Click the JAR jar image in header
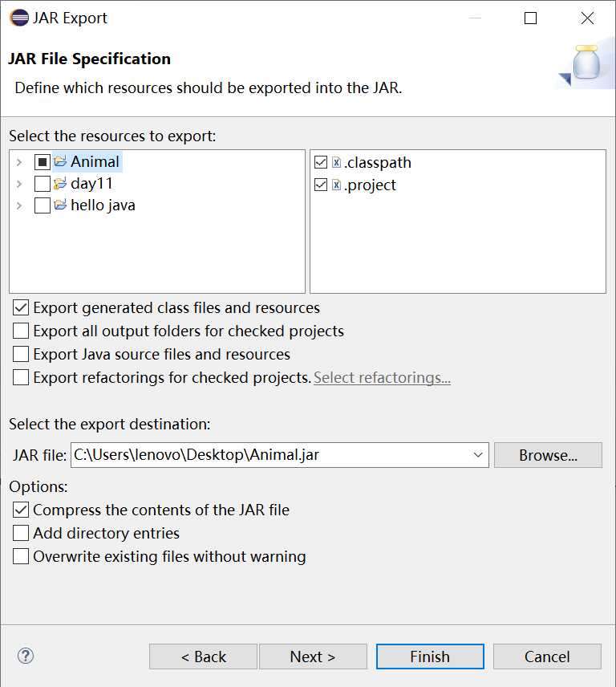616x687 pixels. pos(587,64)
